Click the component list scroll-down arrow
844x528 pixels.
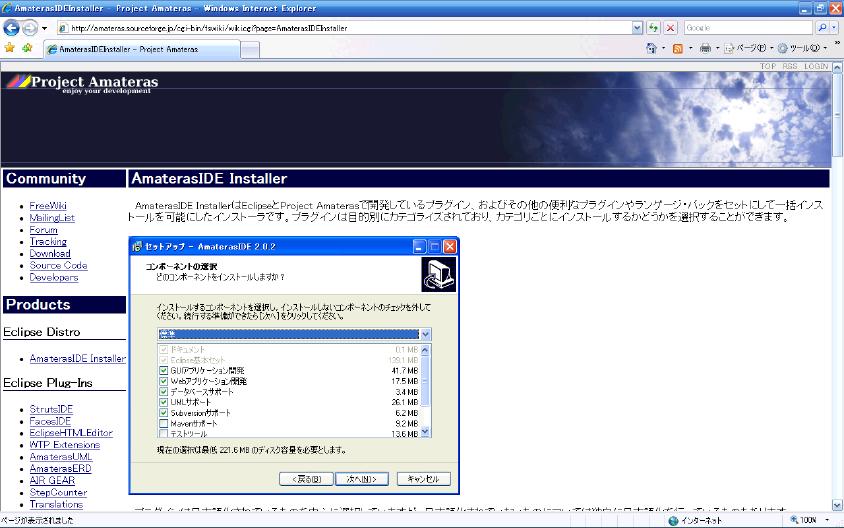[425, 432]
